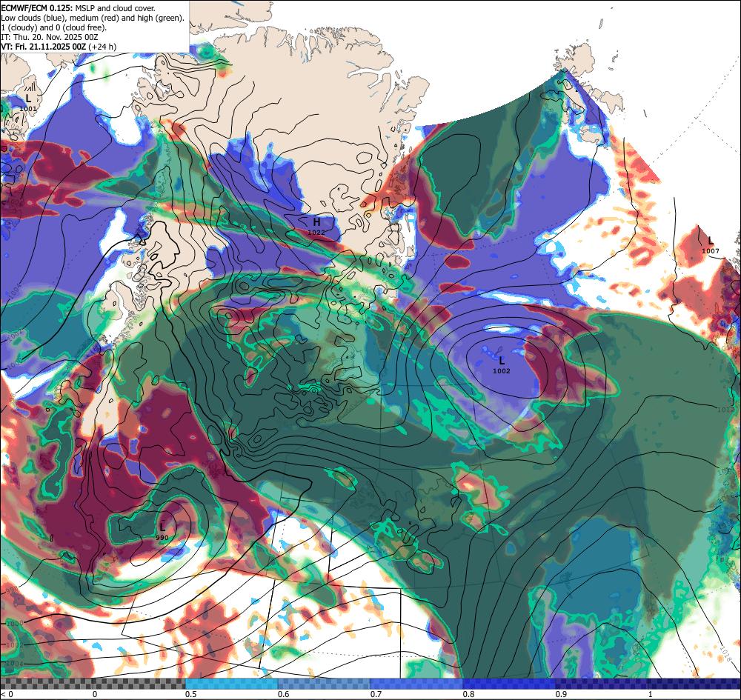Click the '1012' isobar label
The width and height of the screenshot is (741, 700).
[x=725, y=409]
